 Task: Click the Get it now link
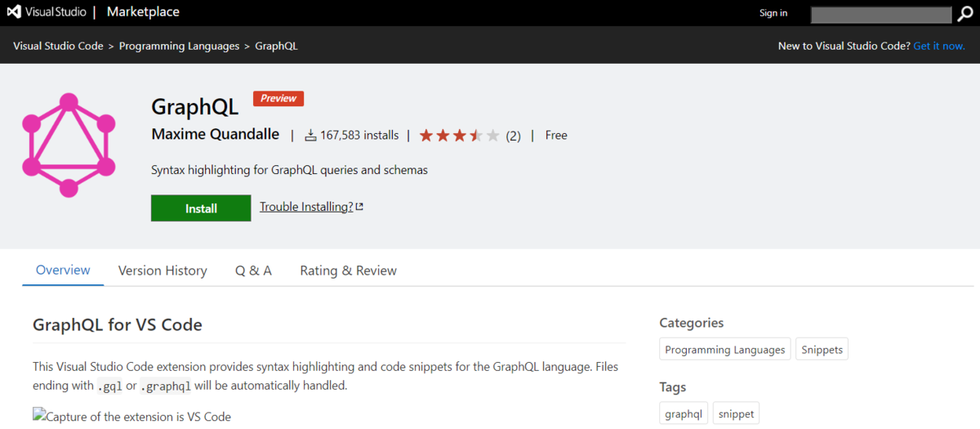[939, 46]
